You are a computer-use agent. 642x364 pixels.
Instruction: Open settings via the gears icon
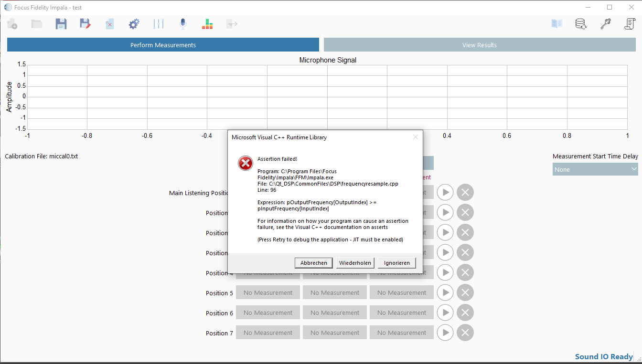click(x=134, y=24)
